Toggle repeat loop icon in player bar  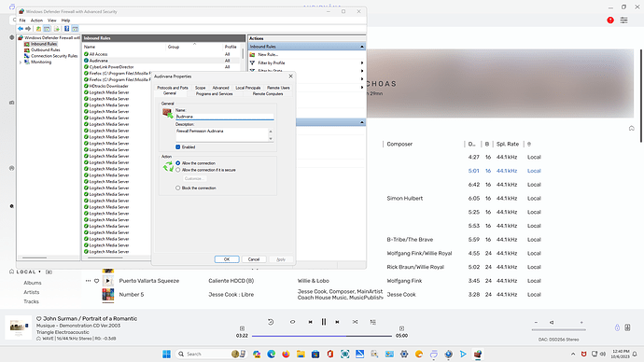[292, 322]
